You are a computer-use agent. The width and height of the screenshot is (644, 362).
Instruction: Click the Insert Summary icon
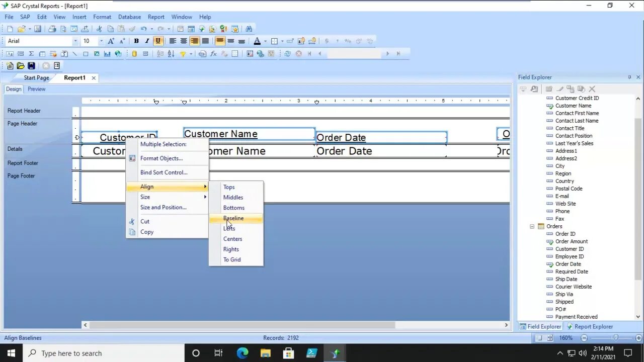tap(31, 54)
